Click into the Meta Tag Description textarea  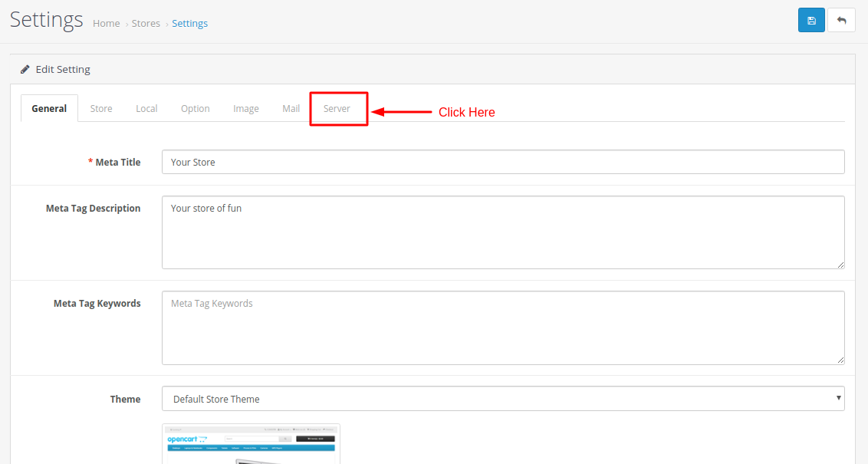coord(503,232)
